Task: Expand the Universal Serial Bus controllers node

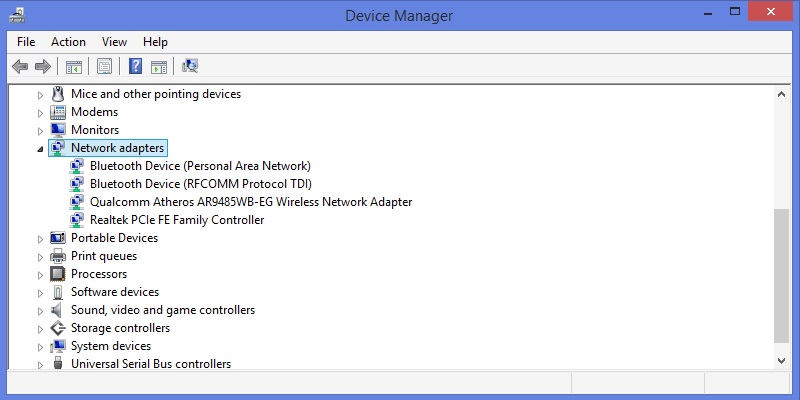Action: coord(40,365)
